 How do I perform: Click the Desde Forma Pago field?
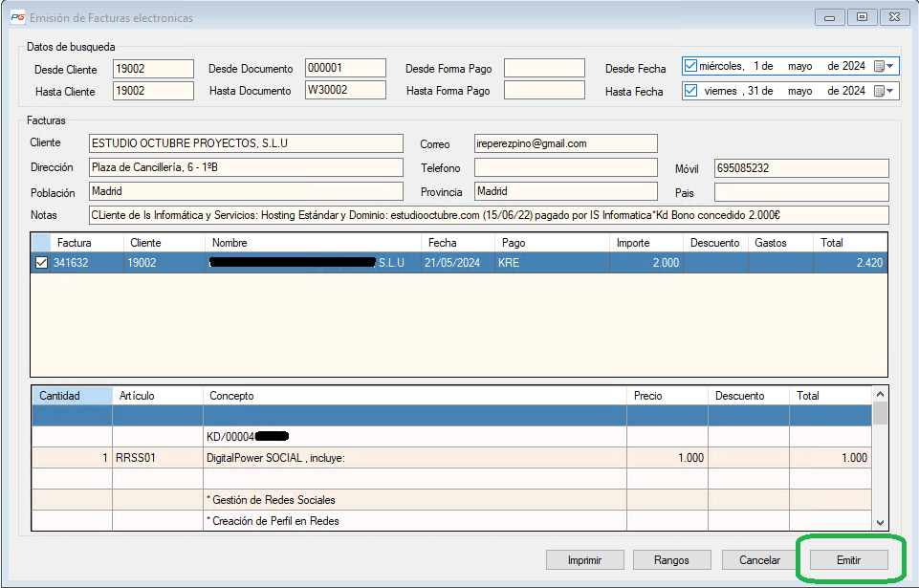pos(544,68)
